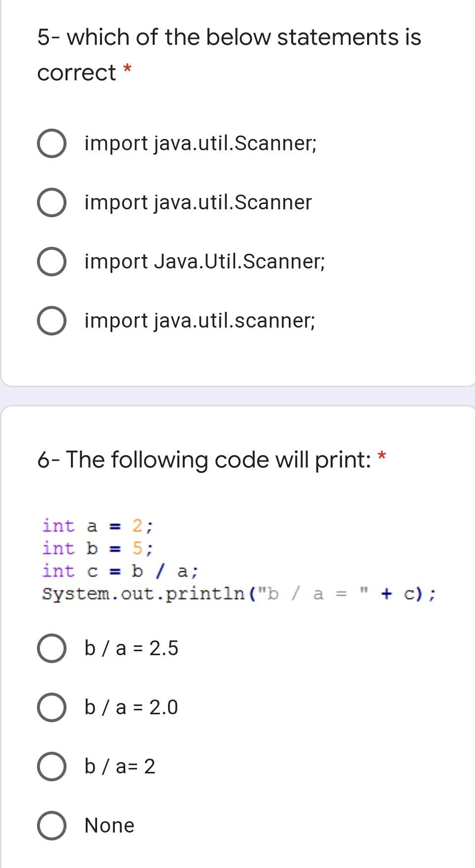Screen dimensions: 475x868
Task: Click the code snippet image in question 6
Action: [237, 559]
